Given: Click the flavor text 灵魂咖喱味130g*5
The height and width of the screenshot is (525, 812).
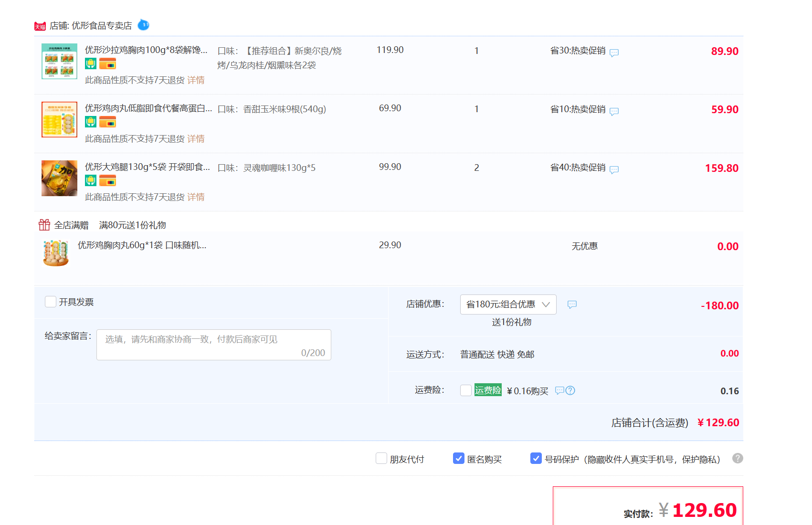Looking at the screenshot, I should [x=279, y=168].
